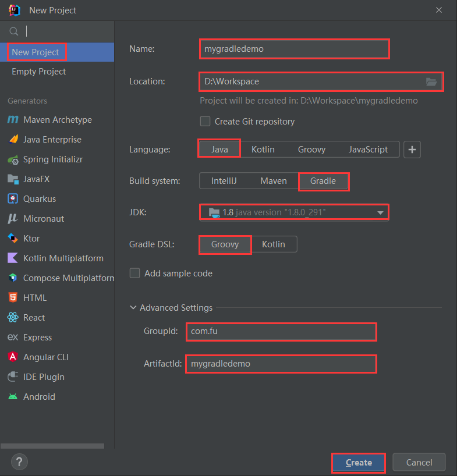
Task: Open the Java Enterprise generator
Action: (x=57, y=139)
